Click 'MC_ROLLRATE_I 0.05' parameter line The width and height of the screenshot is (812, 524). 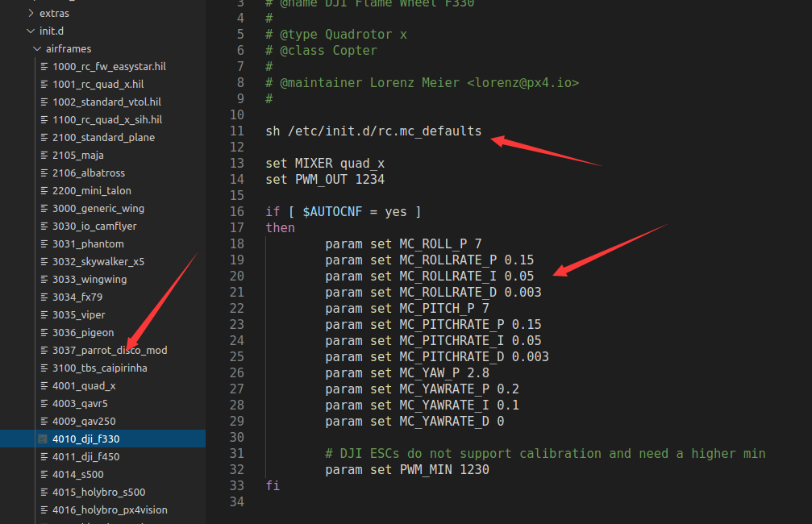click(429, 277)
